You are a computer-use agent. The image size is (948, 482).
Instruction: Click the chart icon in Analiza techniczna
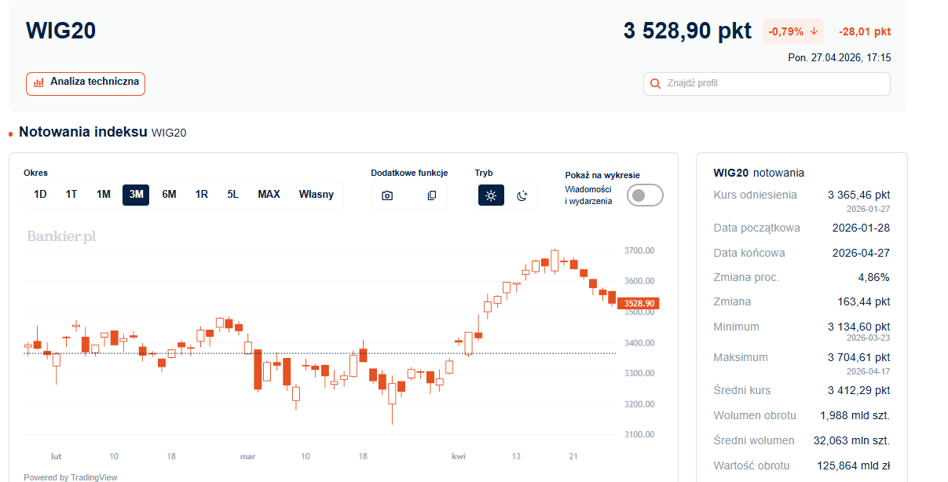point(39,82)
